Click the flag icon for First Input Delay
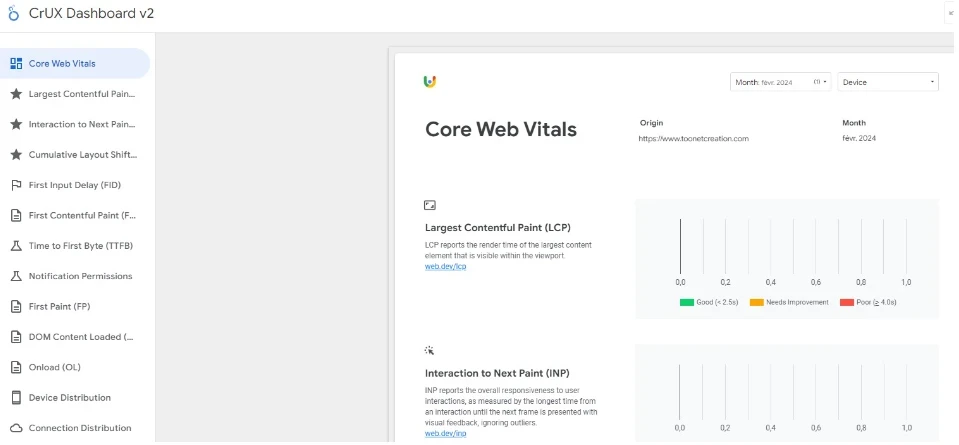Viewport: 959px width, 445px height. pyautogui.click(x=16, y=185)
